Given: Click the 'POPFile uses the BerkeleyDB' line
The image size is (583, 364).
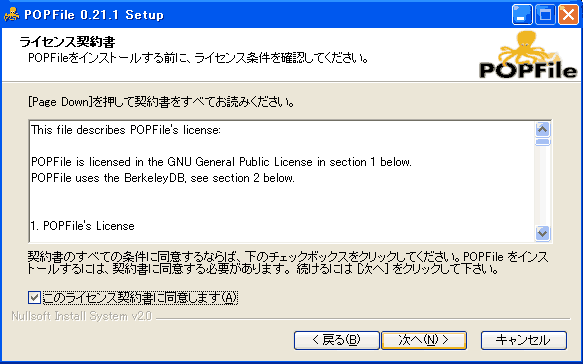Looking at the screenshot, I should coord(163,178).
